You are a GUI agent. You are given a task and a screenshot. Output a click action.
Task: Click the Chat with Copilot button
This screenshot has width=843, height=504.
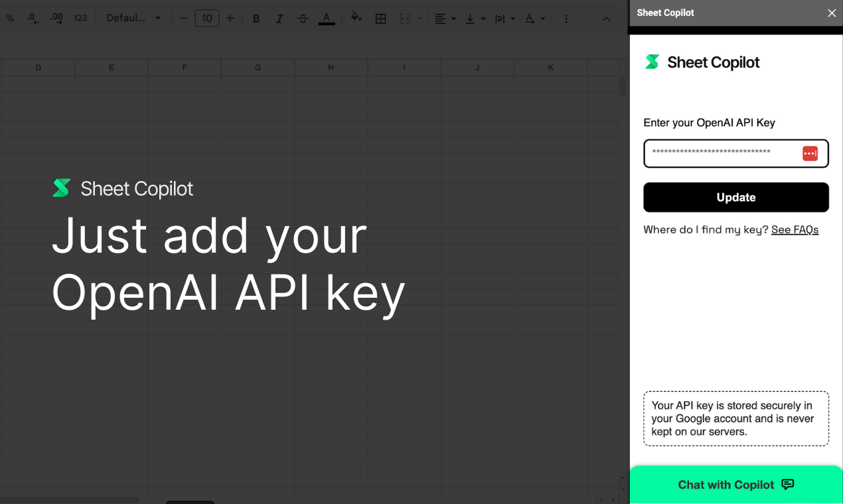[x=736, y=485]
